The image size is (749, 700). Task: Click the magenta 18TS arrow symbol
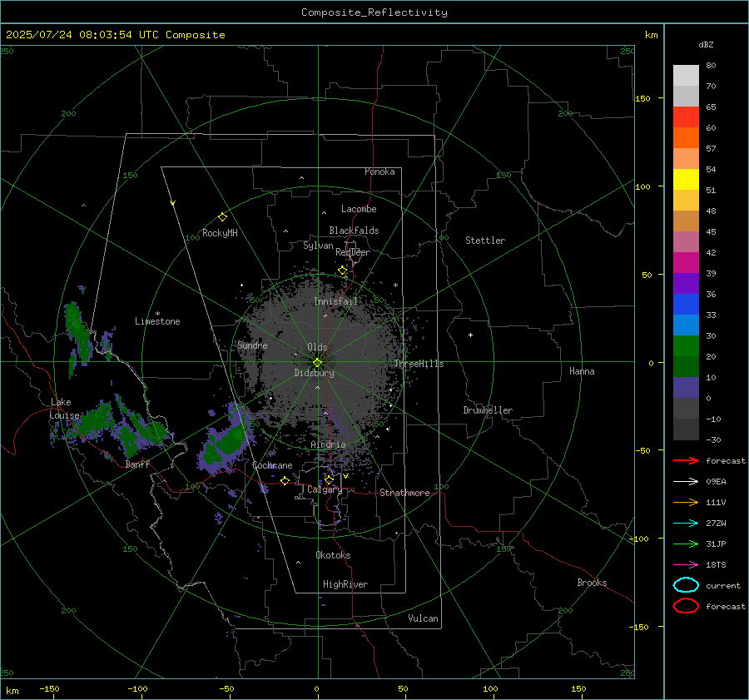(686, 565)
